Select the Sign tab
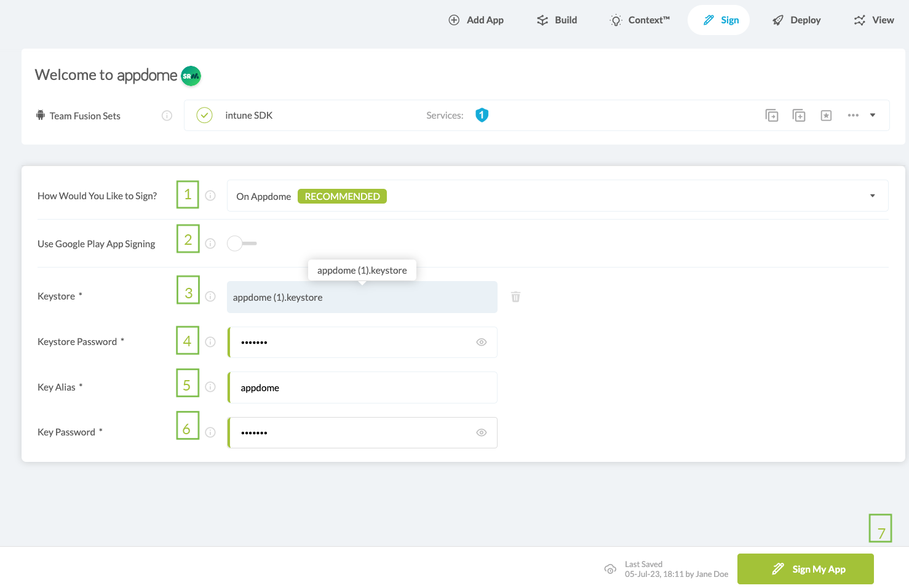909x588 pixels. pyautogui.click(x=718, y=20)
